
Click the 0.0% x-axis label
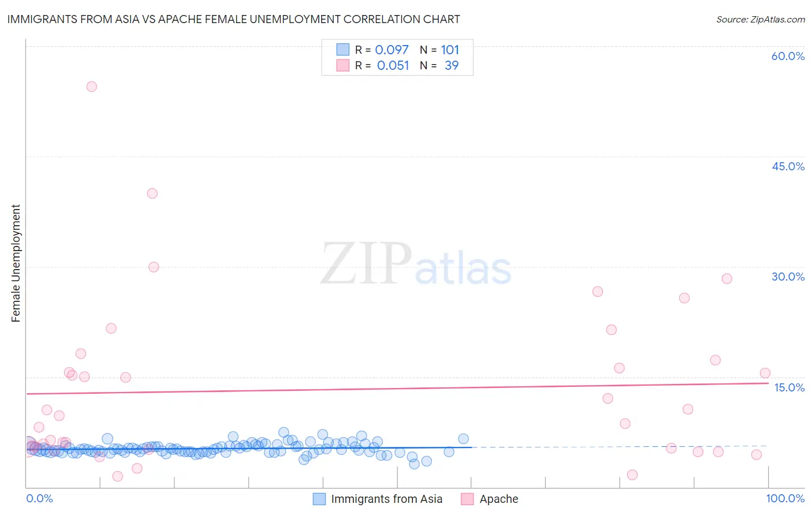pyautogui.click(x=39, y=498)
